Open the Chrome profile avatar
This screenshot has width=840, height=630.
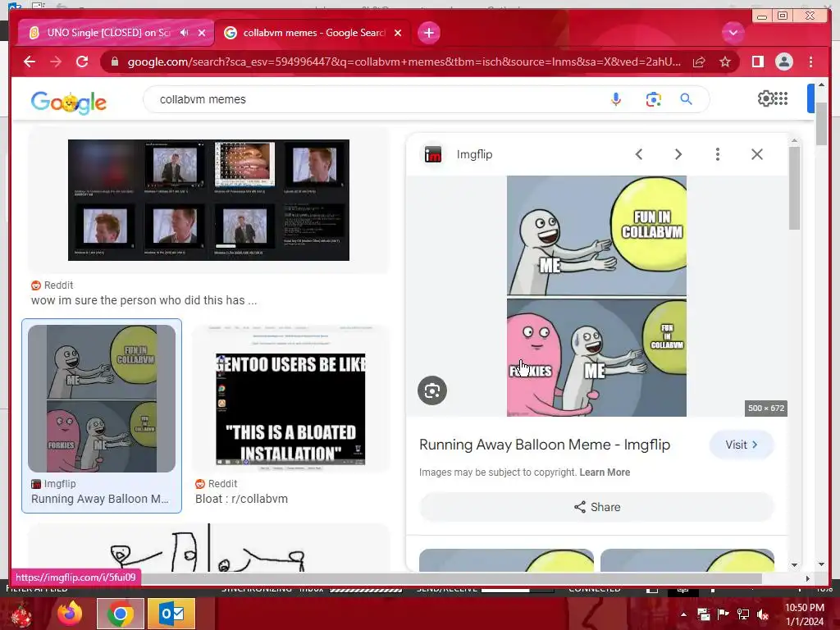[783, 62]
